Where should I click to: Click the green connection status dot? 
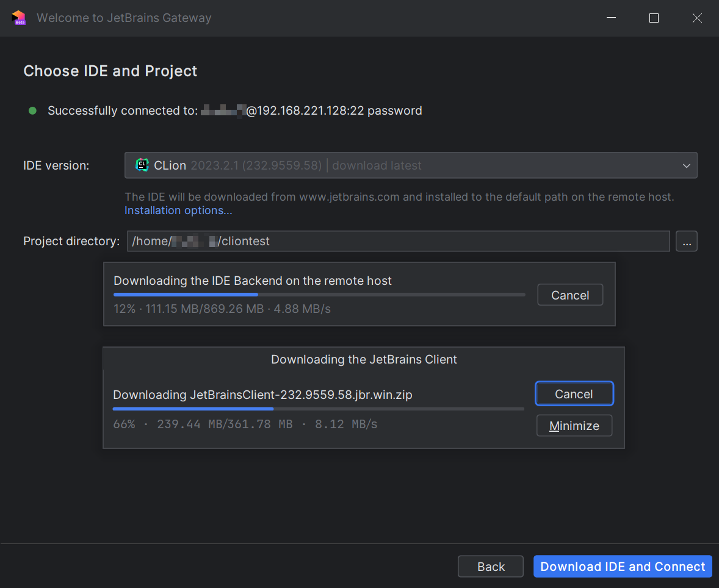[32, 110]
